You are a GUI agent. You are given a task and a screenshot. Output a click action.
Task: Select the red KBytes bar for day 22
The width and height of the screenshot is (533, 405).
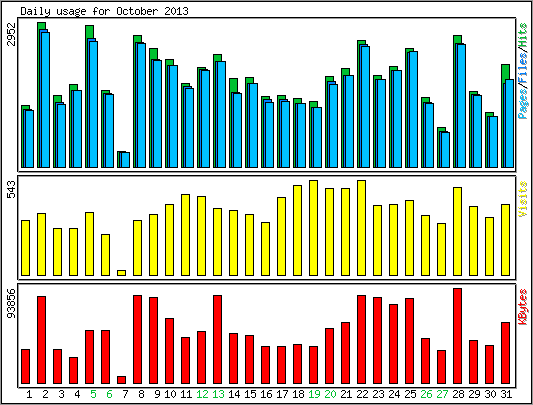pos(361,339)
